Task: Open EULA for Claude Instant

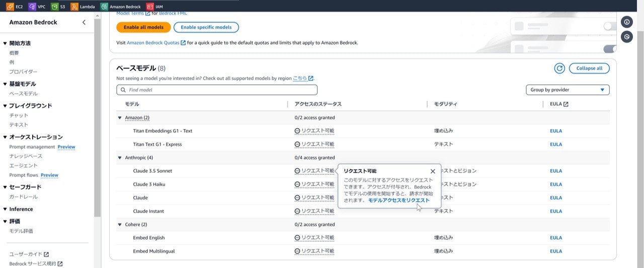Action: click(556, 211)
